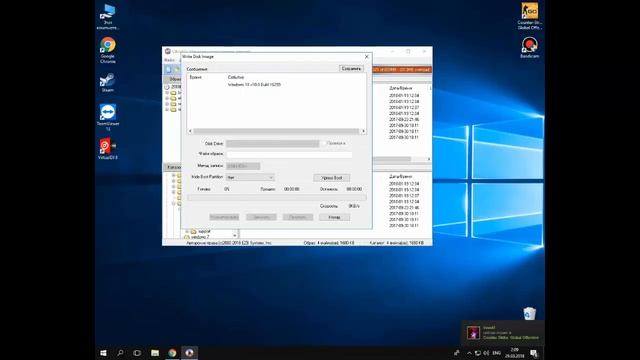Screen dimensions: 640x360
Task: Open the Bandicam desktop shortcut
Action: tap(529, 47)
